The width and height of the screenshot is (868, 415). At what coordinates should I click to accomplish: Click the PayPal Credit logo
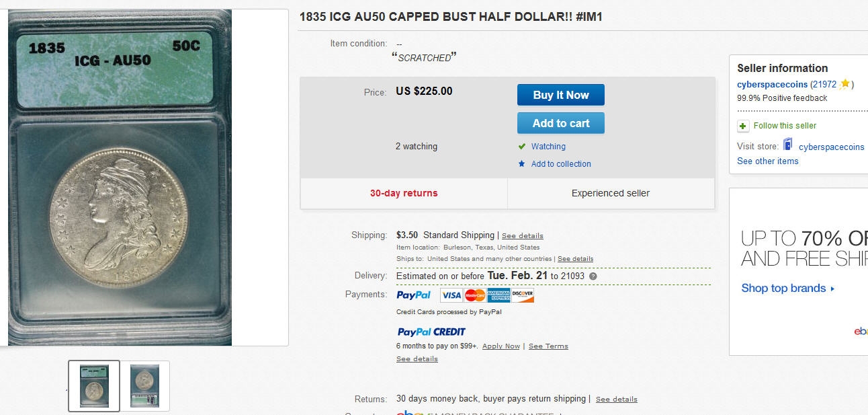click(431, 332)
